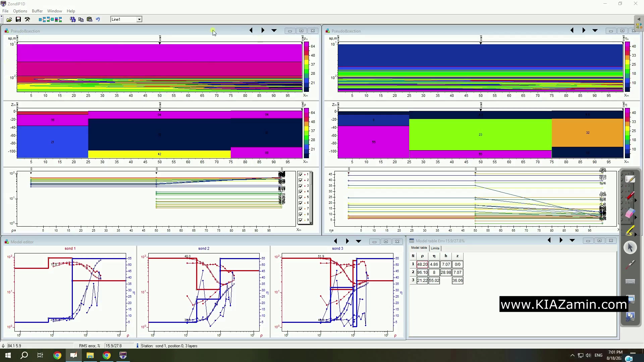This screenshot has height=362, width=644.
Task: Expand down arrow in Model table header
Action: [x=572, y=241]
